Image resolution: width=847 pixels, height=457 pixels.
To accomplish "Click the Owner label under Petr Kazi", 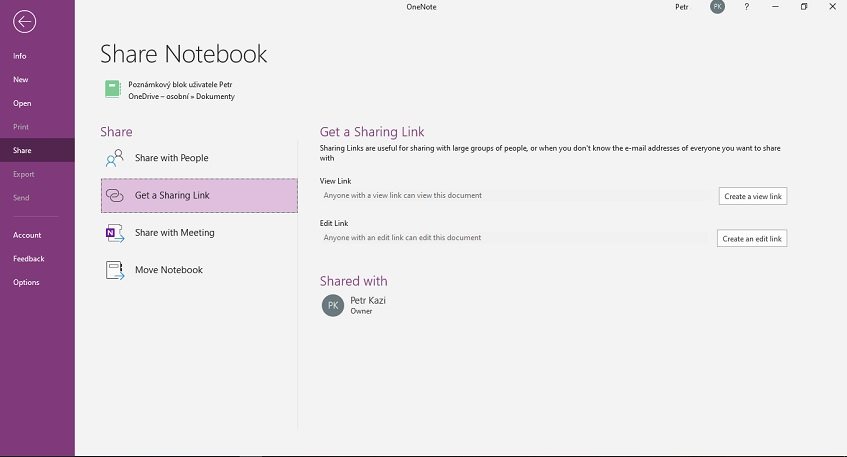I will coord(361,311).
